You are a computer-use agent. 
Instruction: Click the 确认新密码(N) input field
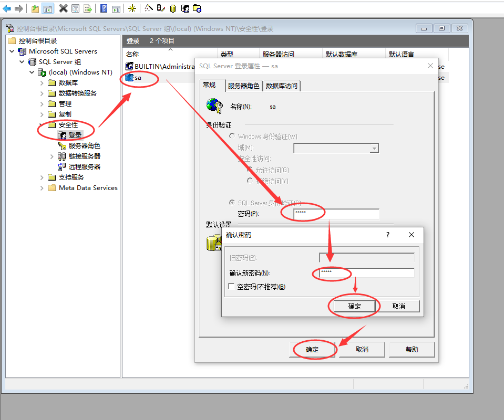(367, 273)
